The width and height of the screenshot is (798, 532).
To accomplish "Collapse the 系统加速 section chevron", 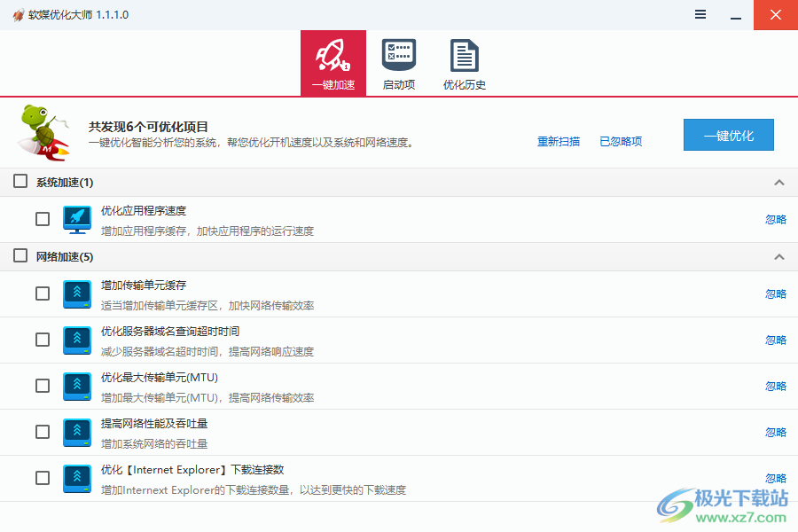I will click(779, 182).
